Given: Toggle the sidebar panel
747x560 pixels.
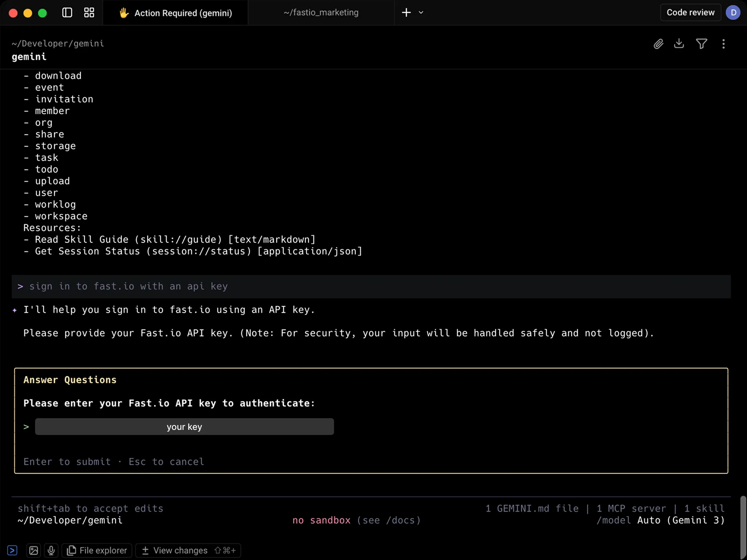Looking at the screenshot, I should point(67,12).
